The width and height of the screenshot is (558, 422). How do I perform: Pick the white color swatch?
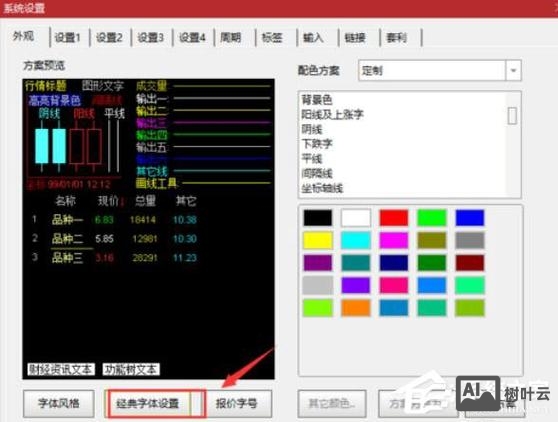(356, 218)
